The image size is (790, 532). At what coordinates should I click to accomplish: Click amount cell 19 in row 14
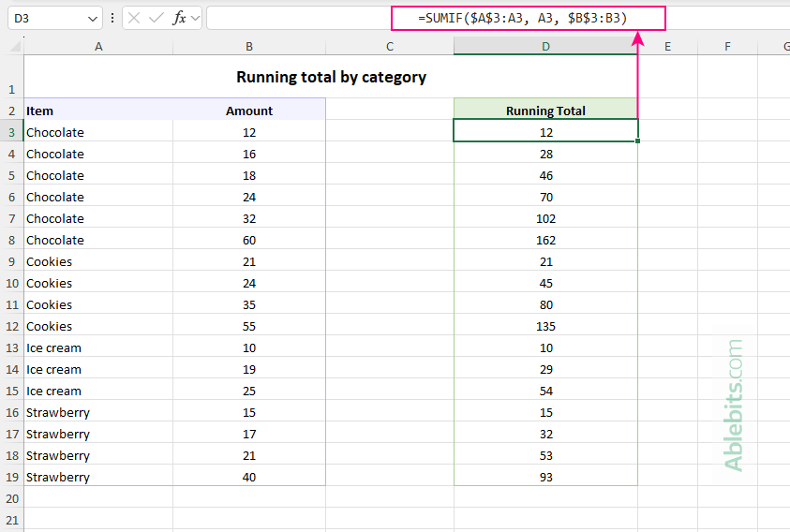tap(249, 370)
